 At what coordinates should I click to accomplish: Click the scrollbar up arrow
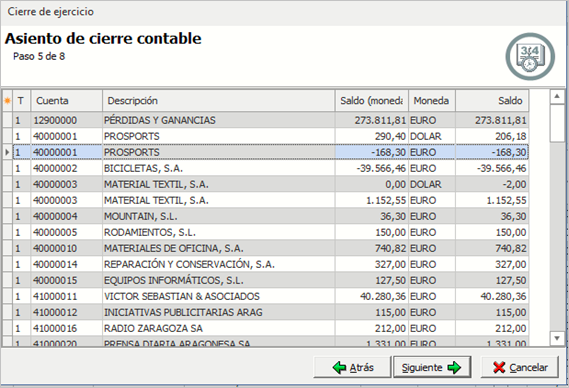tap(557, 97)
